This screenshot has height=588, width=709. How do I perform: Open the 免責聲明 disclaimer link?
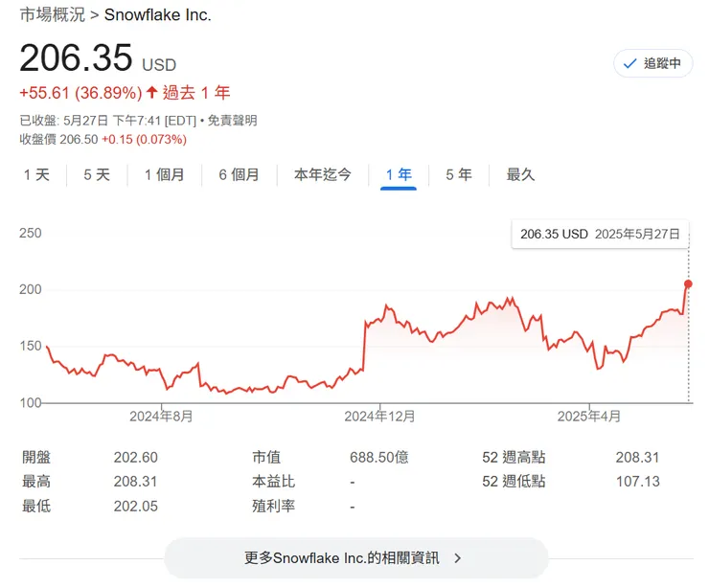(232, 121)
